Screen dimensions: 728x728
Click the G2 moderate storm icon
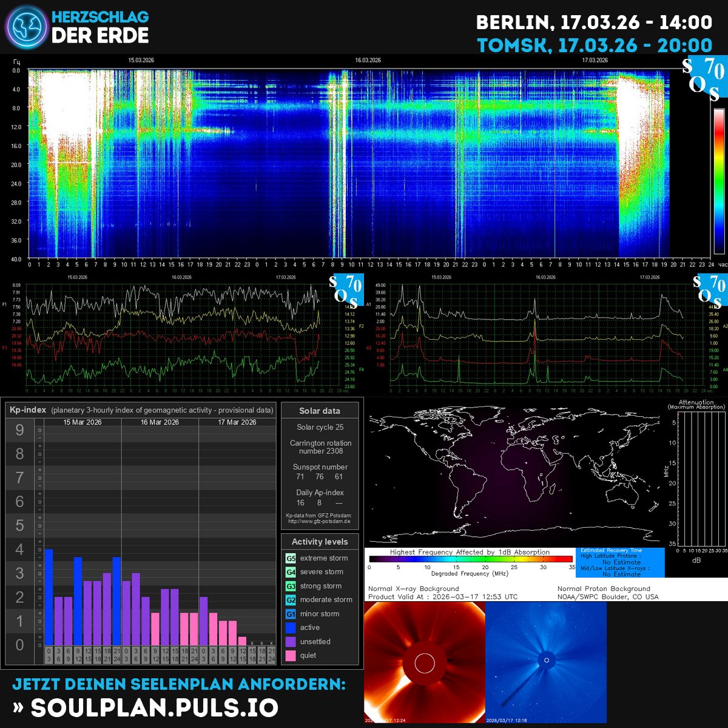(x=289, y=599)
